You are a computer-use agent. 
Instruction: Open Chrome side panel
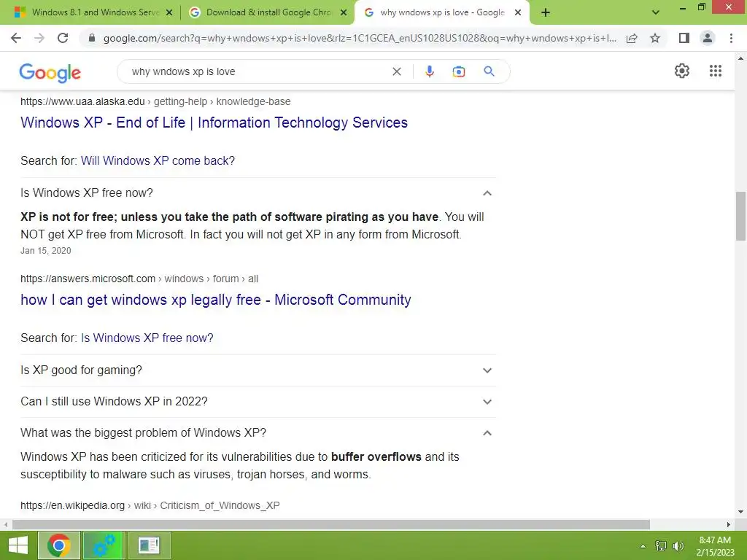684,38
